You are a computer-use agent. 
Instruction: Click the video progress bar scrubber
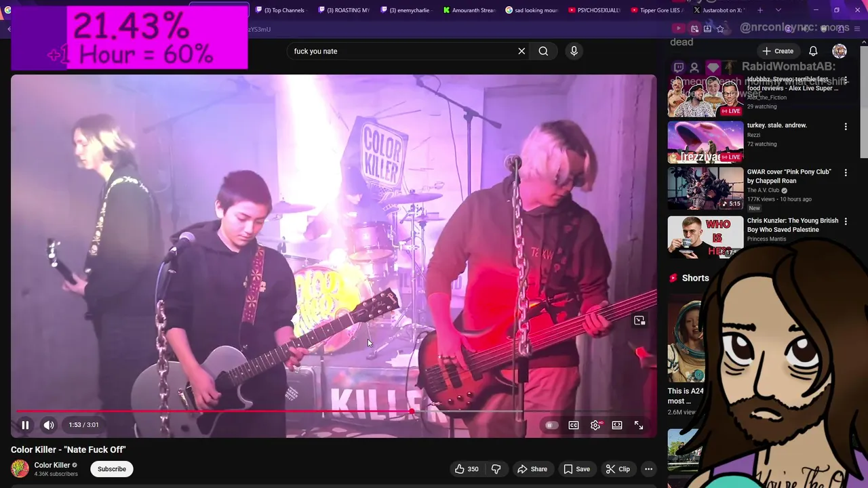coord(412,411)
